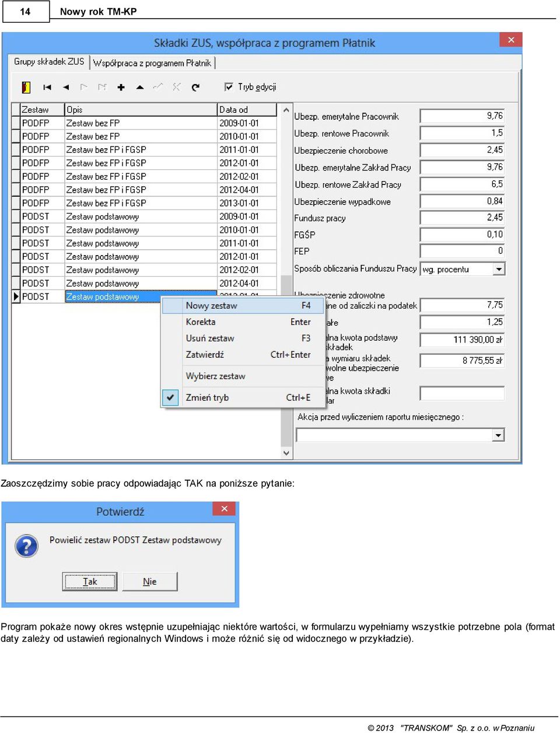Select PODST row dated 2012-02-01
The width and height of the screenshot is (560, 733).
pyautogui.click(x=144, y=270)
